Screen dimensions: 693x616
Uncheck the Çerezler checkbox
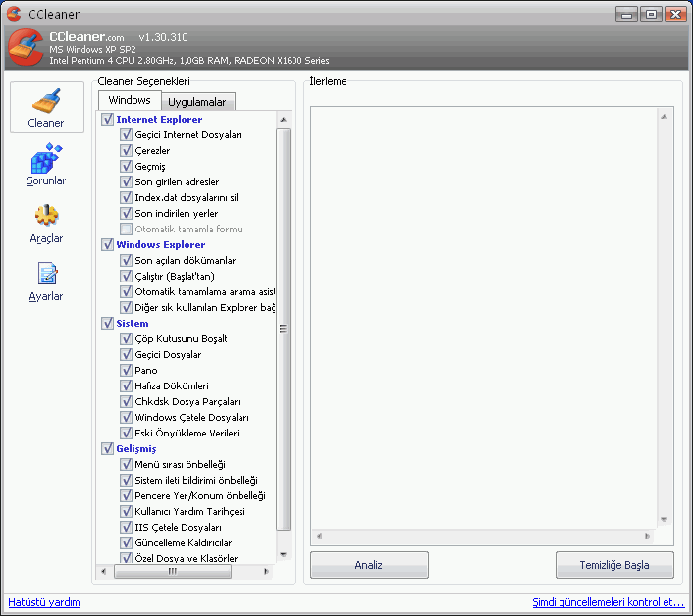tap(126, 151)
